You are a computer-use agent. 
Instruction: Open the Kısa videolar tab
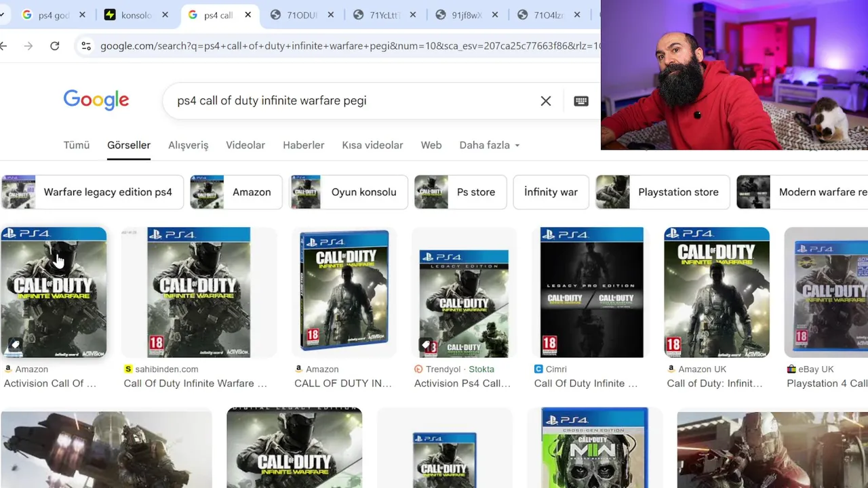(x=372, y=145)
